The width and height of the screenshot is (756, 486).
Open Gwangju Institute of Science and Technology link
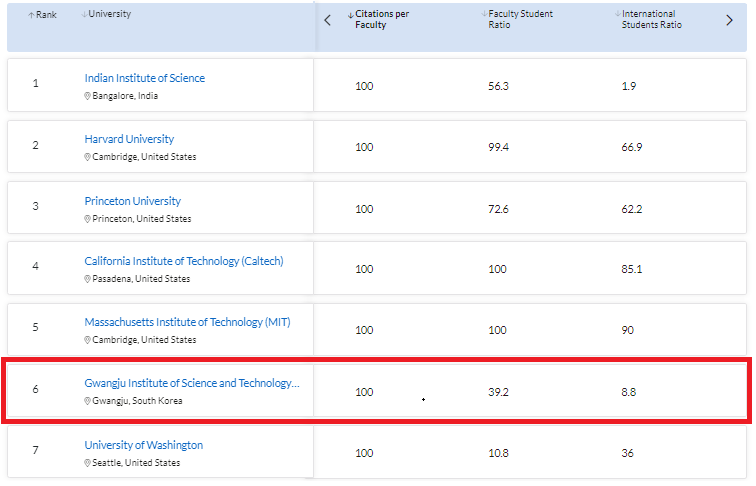(x=191, y=383)
